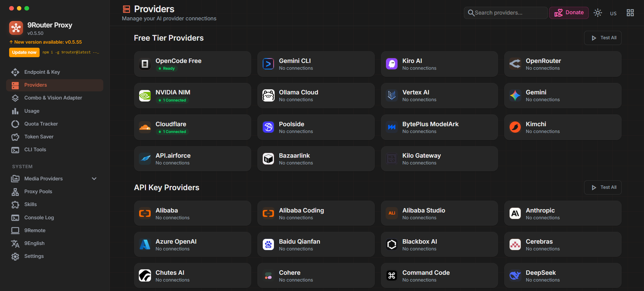Click the Azure OpenAI logo icon

tap(145, 245)
